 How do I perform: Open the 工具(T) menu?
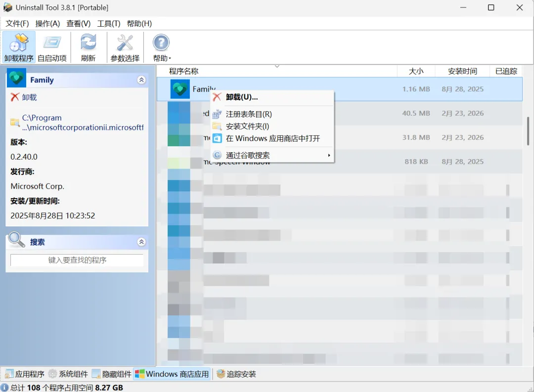click(x=109, y=24)
